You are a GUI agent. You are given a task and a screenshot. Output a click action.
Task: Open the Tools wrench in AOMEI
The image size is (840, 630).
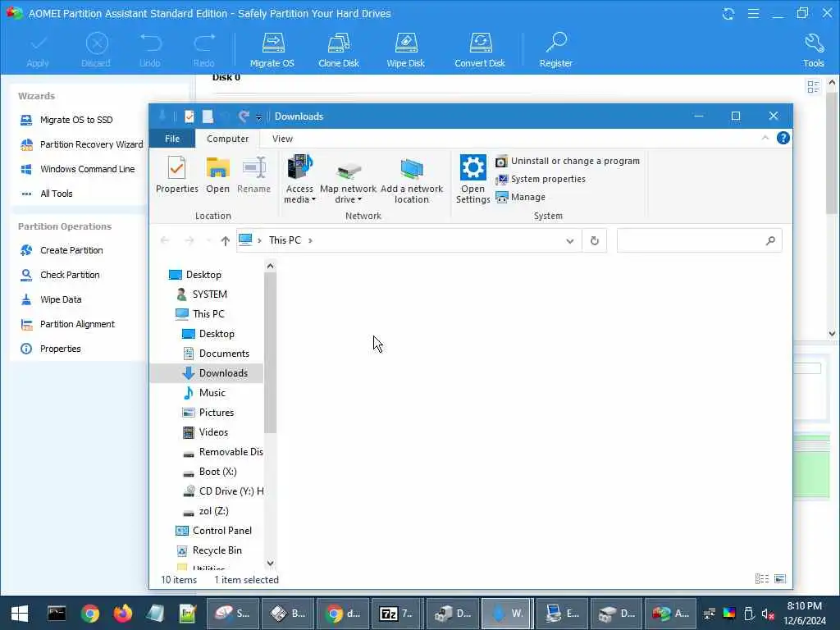(x=813, y=50)
